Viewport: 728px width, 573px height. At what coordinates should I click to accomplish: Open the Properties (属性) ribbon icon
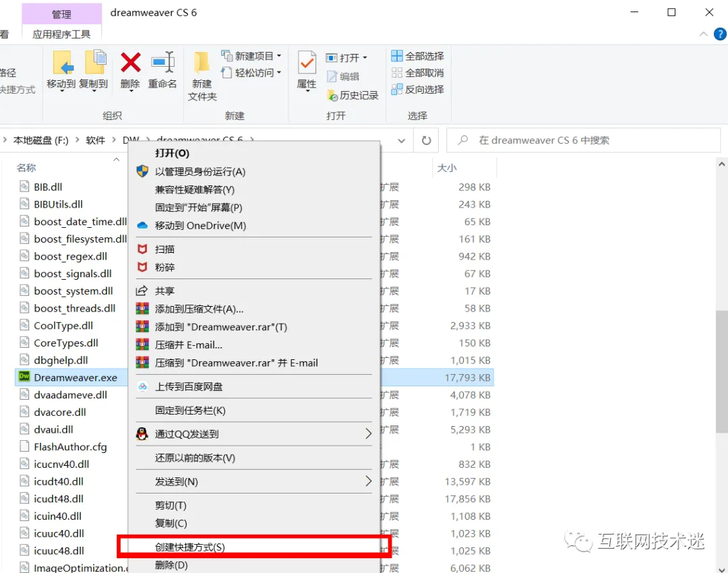pyautogui.click(x=307, y=71)
